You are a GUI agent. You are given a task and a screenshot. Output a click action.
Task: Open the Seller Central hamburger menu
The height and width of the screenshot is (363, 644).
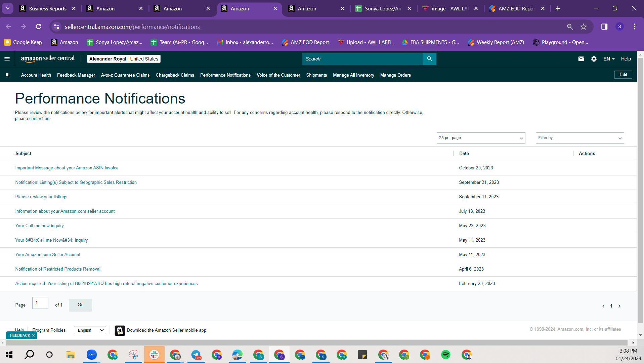click(x=7, y=59)
